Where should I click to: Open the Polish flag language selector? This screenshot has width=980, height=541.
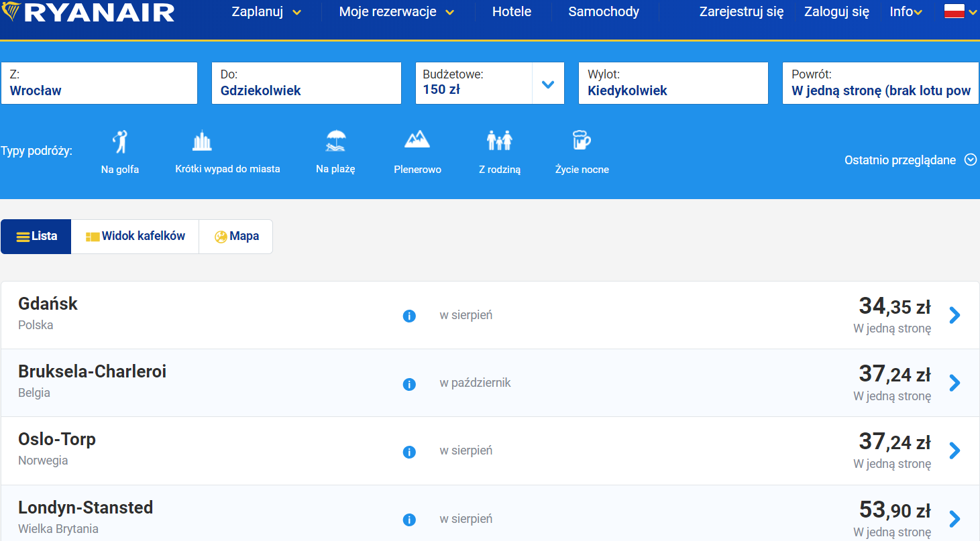click(959, 11)
